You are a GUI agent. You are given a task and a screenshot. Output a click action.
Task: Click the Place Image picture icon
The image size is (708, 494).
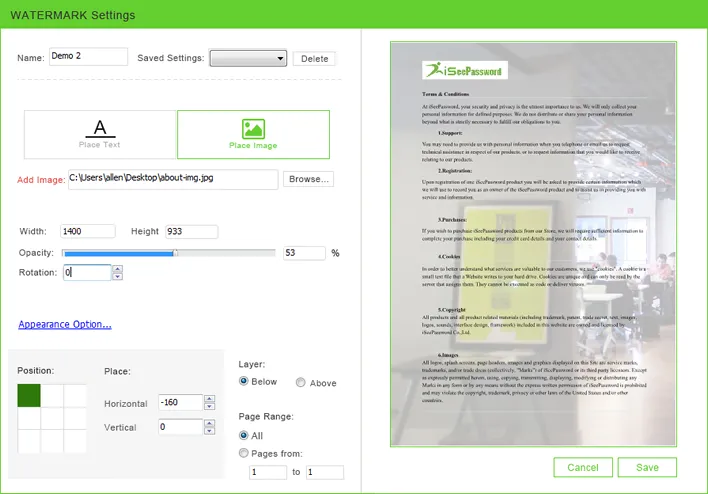253,129
